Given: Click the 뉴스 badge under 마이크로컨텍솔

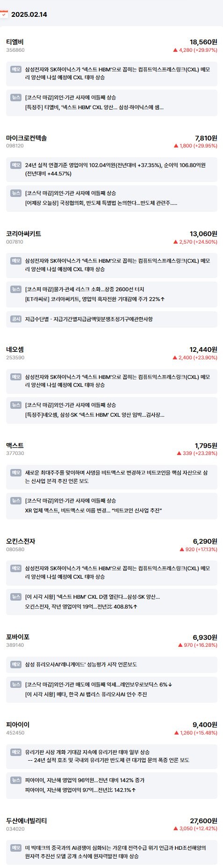Looking at the screenshot, I should (x=16, y=193).
